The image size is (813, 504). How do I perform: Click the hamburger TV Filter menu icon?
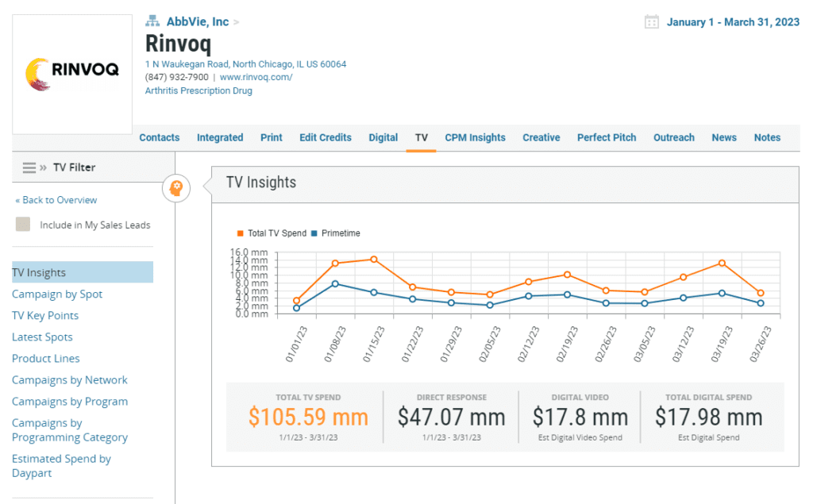pos(29,167)
